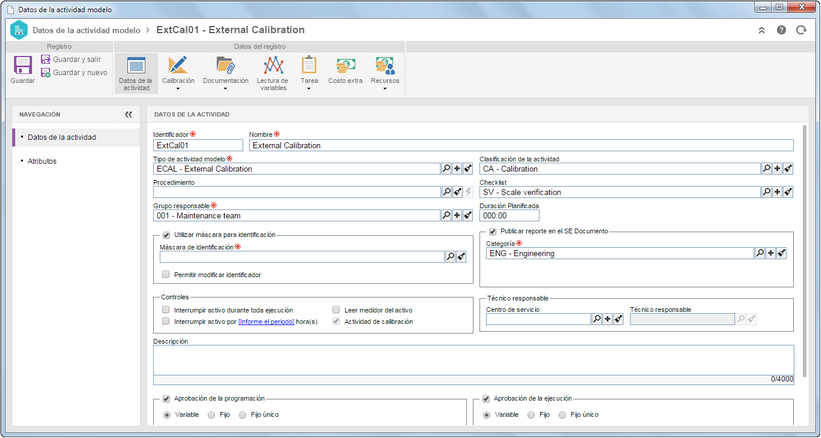Collapse the ribbon with double chevron
Viewport: 821px width, 438px height.
click(x=762, y=30)
